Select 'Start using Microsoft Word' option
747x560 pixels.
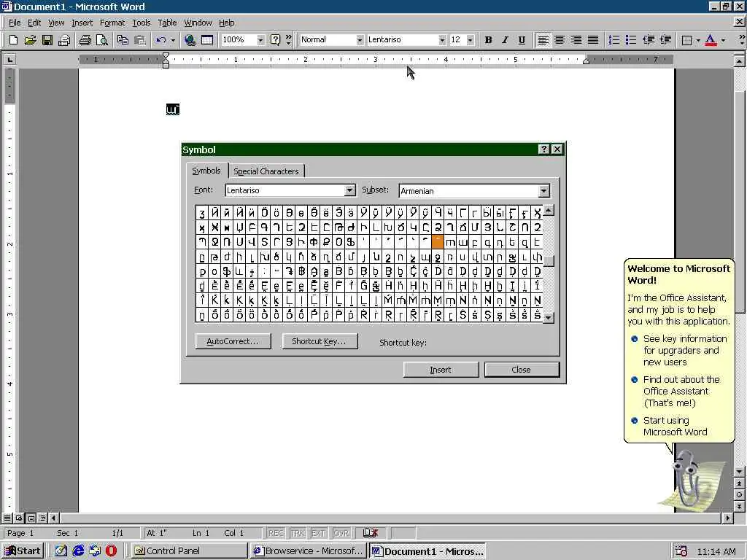tap(675, 426)
